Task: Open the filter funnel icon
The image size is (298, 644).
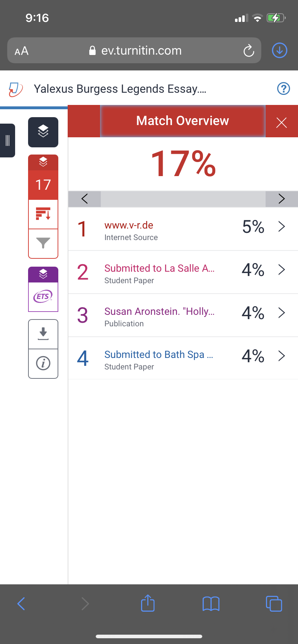Action: (x=43, y=244)
